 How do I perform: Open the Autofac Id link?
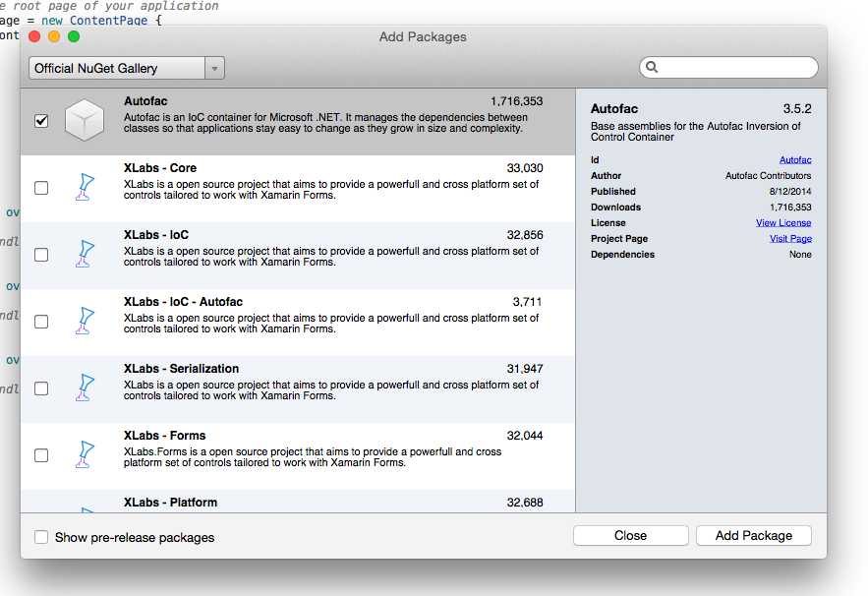click(795, 159)
